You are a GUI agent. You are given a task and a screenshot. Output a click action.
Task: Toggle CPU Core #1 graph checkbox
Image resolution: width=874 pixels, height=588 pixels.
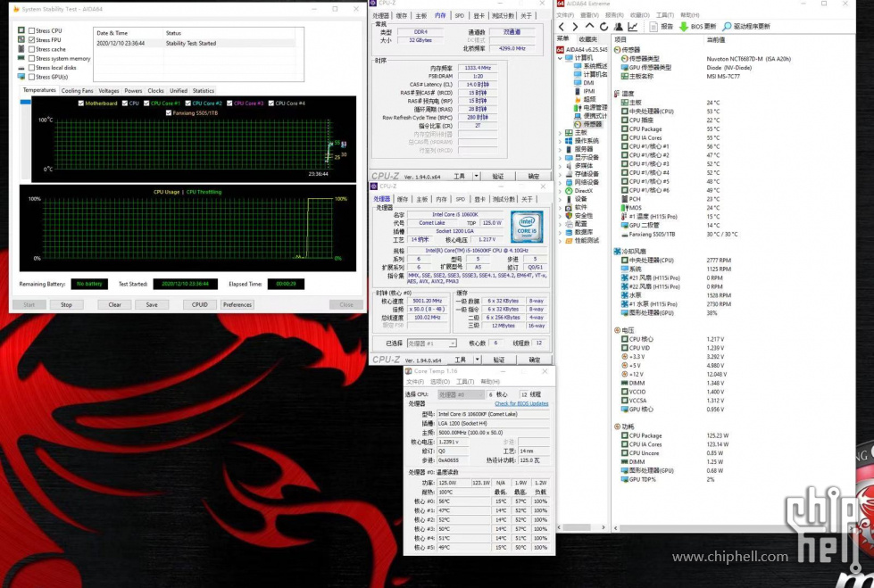coord(146,104)
